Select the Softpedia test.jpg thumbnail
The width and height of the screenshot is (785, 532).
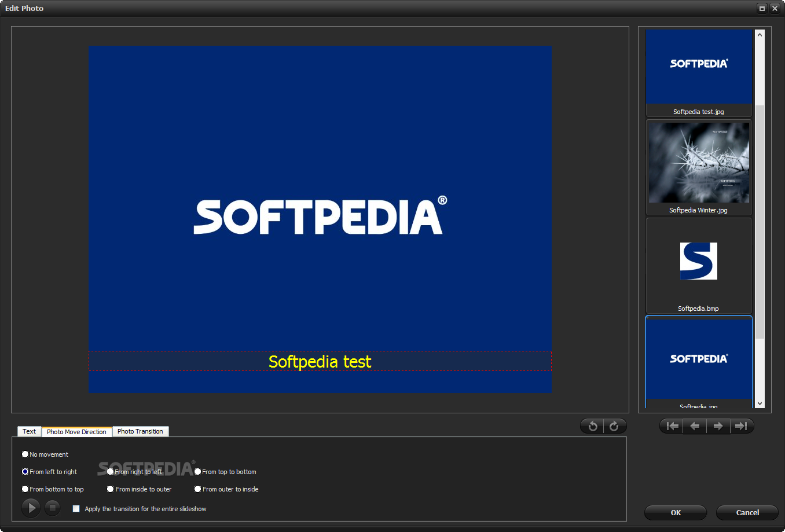(699, 73)
